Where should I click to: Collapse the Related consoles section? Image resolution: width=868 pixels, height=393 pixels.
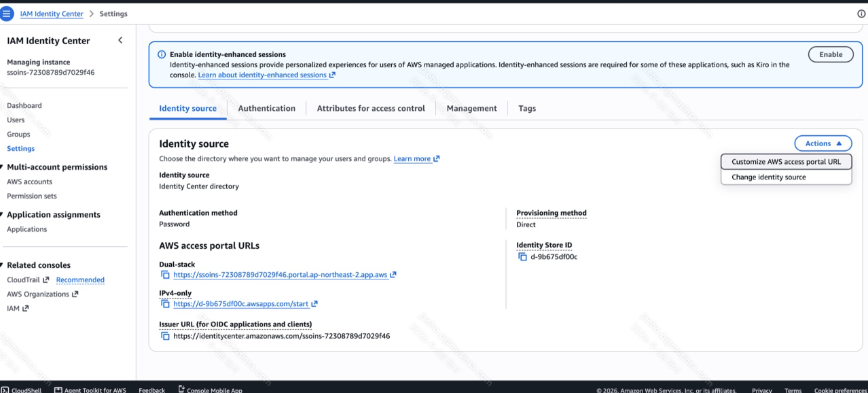click(3, 265)
